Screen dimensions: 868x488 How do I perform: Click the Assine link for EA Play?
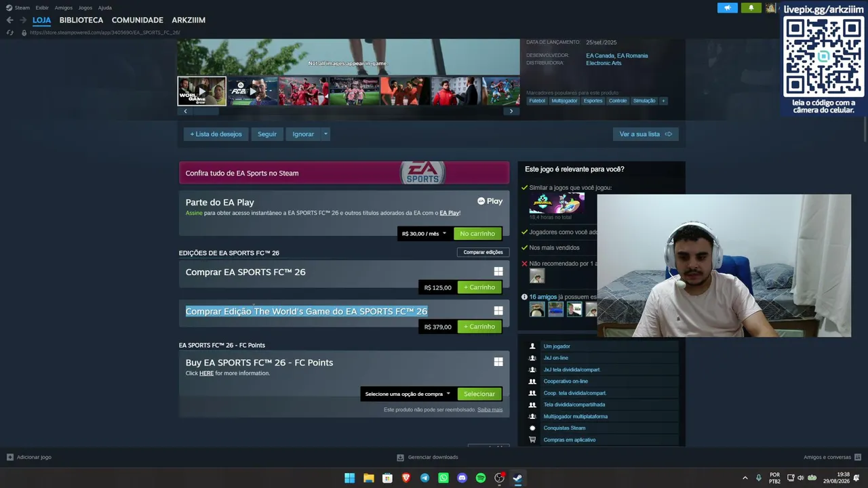tap(194, 213)
